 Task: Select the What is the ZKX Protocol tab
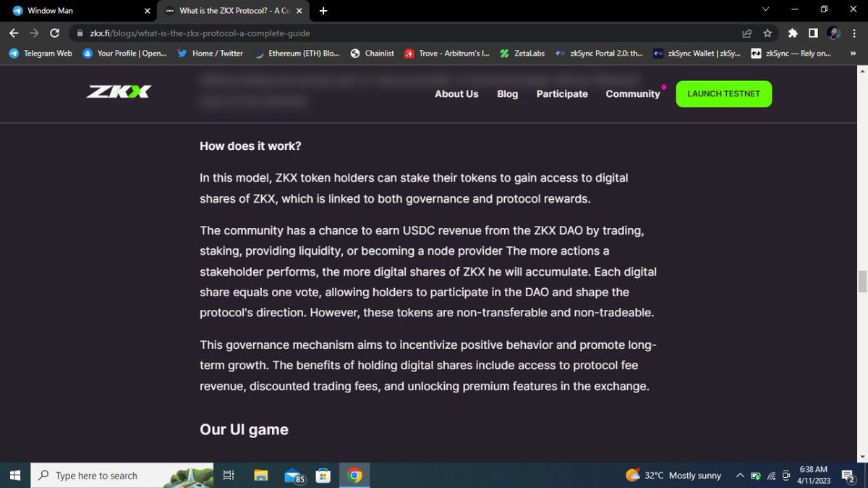tap(231, 11)
